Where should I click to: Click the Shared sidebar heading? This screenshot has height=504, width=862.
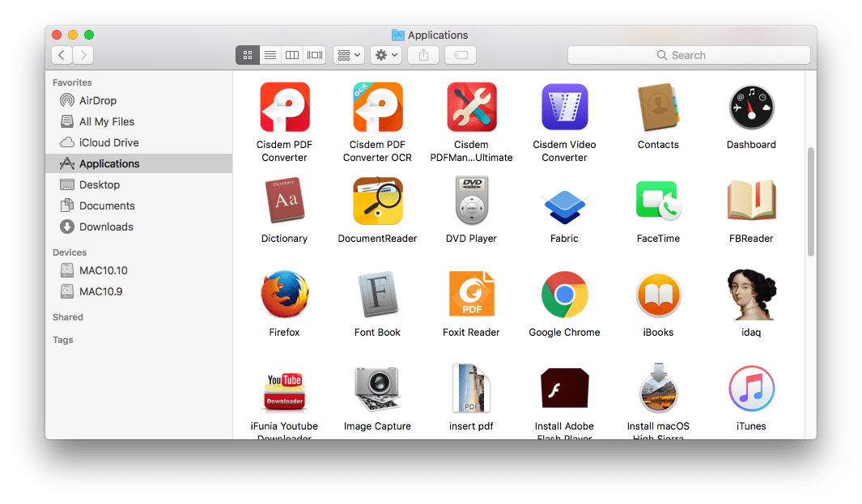(68, 317)
